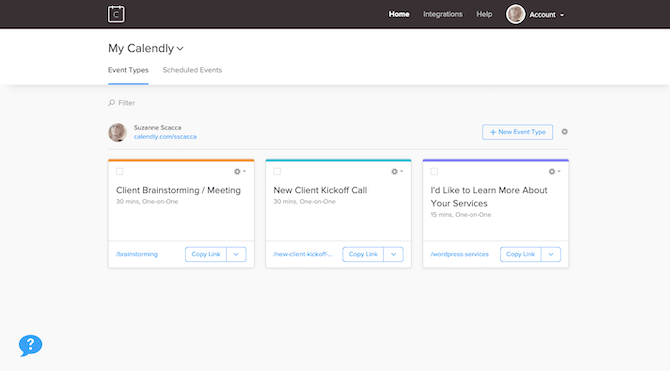This screenshot has width=670, height=371.
Task: Open the Help nav item
Action: (x=484, y=14)
